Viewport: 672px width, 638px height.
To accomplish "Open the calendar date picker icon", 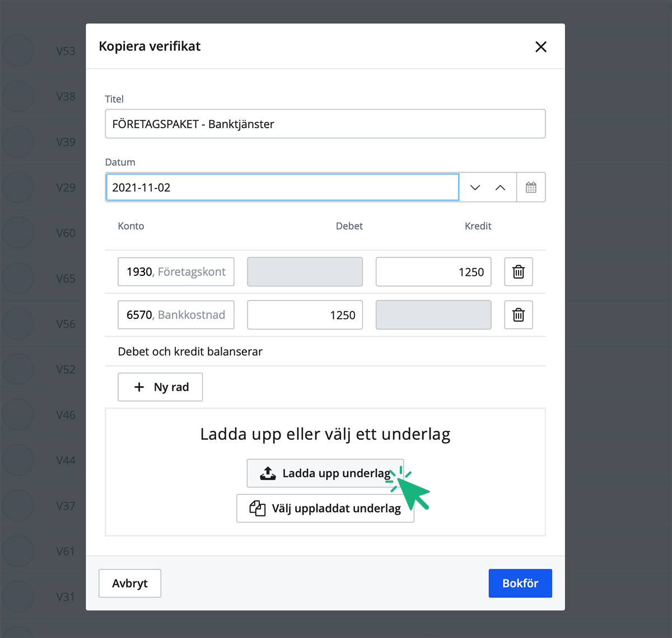I will [531, 187].
